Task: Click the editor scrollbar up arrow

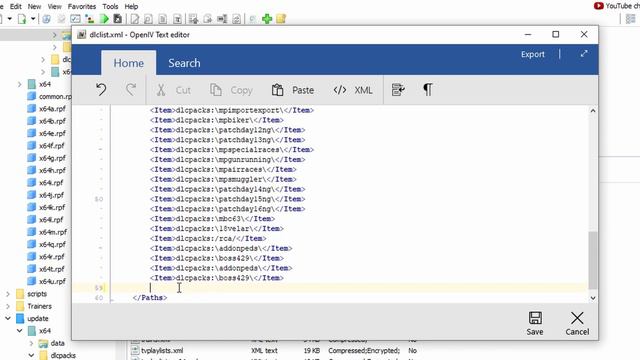Action: tap(593, 111)
